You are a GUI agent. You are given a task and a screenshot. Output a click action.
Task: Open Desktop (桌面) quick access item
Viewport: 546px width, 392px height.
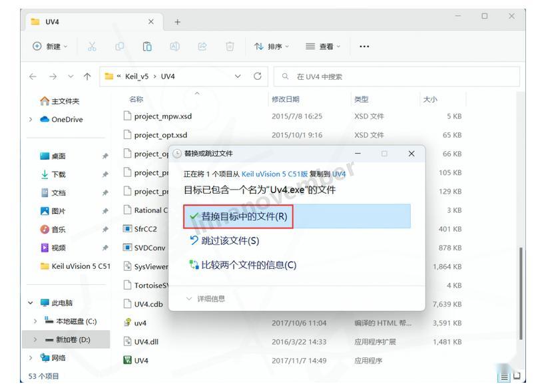[53, 156]
